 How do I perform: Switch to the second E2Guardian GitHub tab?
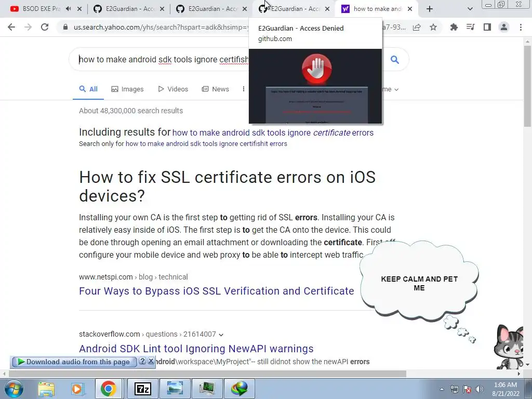[212, 9]
